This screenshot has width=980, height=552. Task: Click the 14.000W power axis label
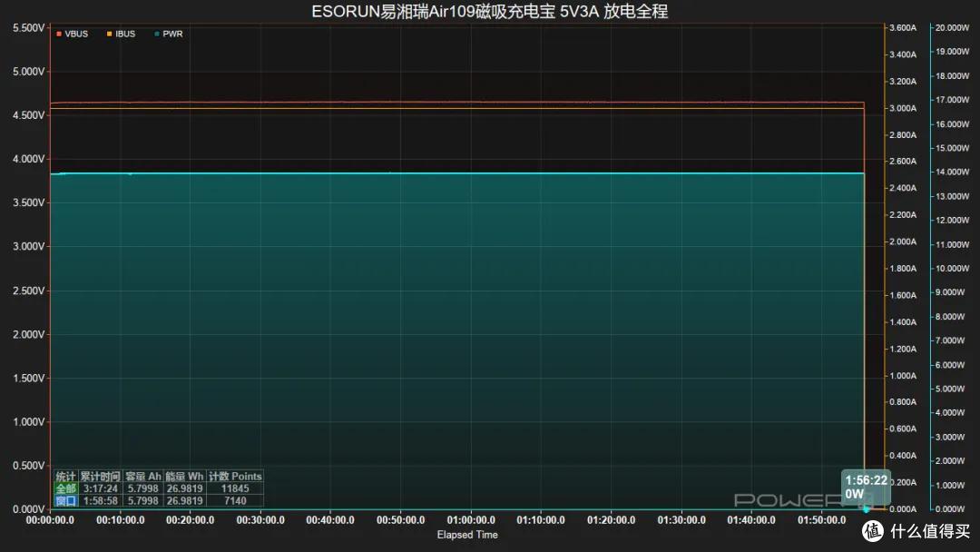[x=953, y=172]
